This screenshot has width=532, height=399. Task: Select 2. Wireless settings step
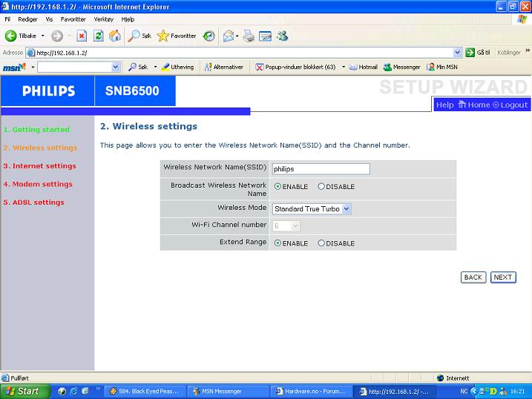pos(40,148)
